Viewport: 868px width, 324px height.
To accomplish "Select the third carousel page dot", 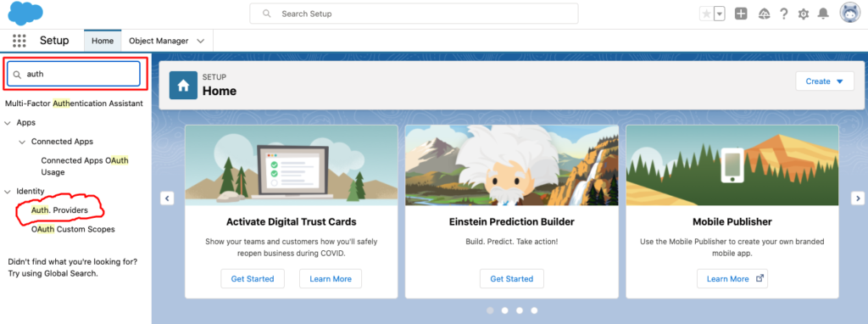I will click(x=520, y=310).
